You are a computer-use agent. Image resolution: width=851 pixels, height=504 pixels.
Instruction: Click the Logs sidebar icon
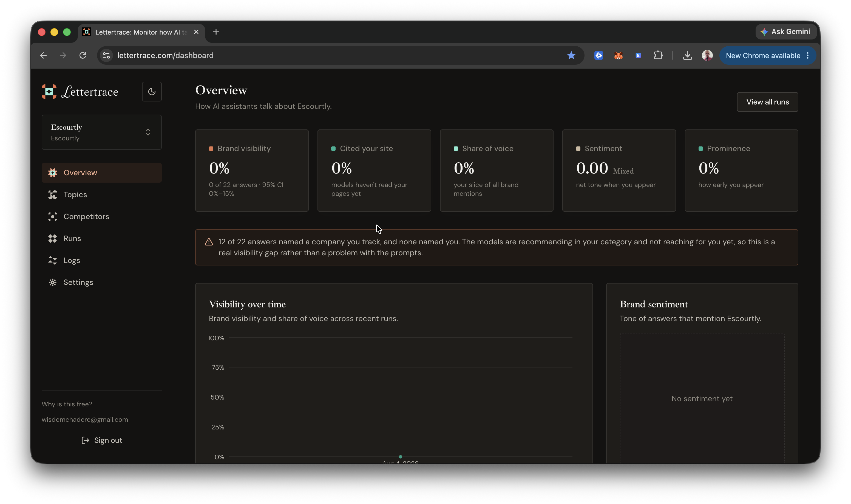[53, 261]
